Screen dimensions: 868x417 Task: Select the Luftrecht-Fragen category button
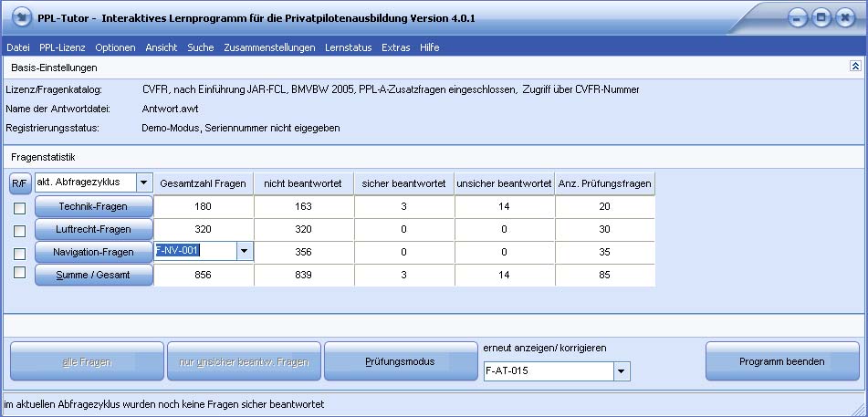[x=93, y=229]
